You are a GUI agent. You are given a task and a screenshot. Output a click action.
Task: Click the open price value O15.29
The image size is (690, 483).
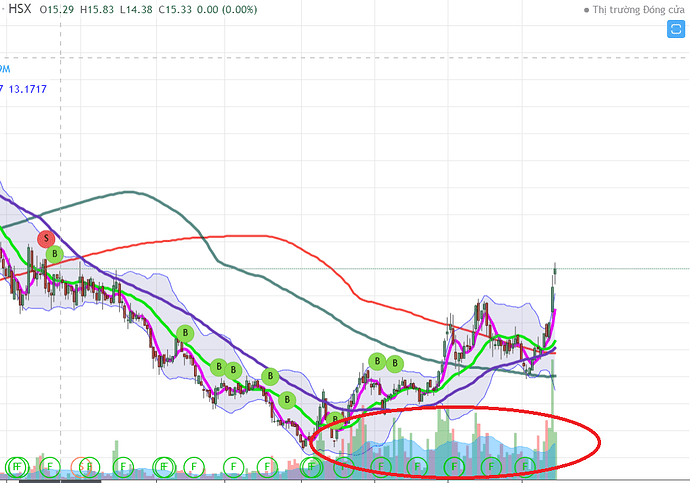click(57, 9)
